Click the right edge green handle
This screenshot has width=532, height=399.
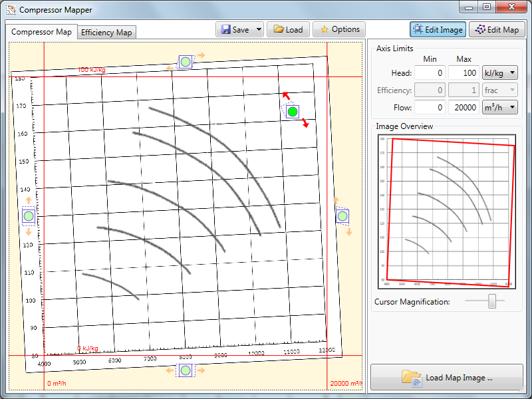tap(342, 216)
